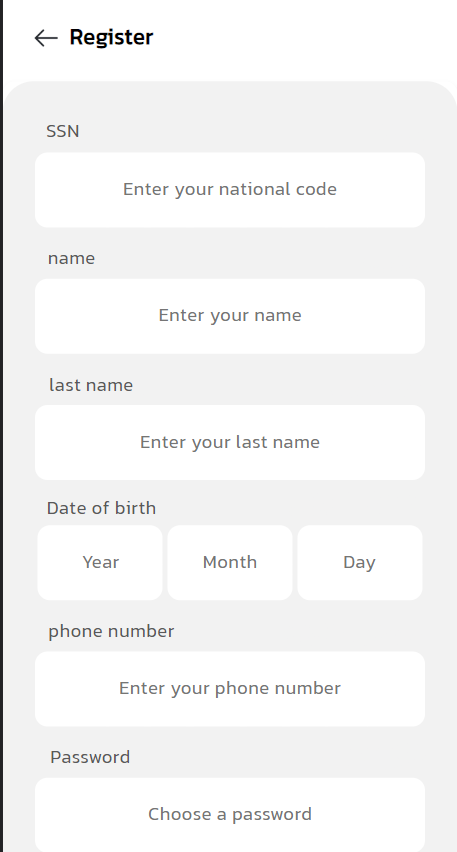Open the Month birth date selector
457x852 pixels.
(230, 562)
